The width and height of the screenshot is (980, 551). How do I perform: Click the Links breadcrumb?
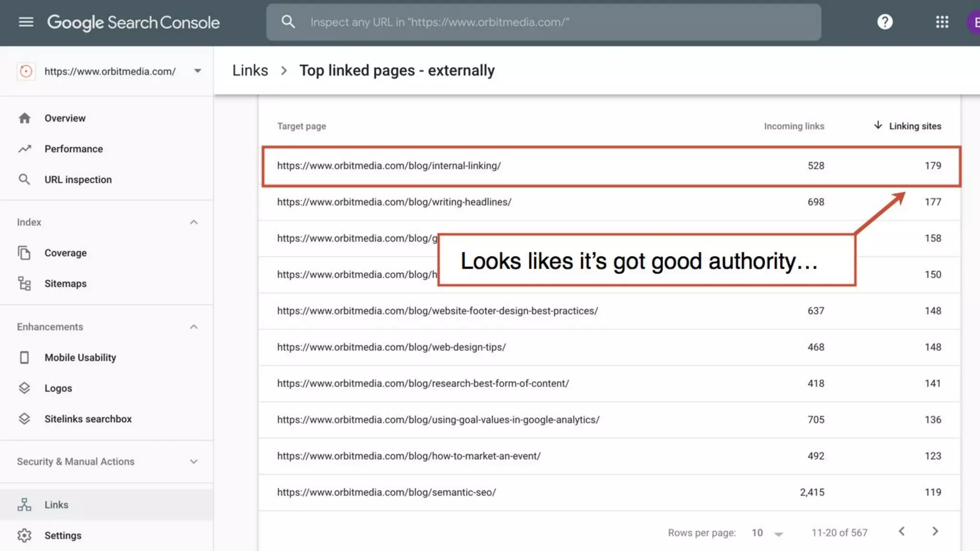(x=250, y=70)
